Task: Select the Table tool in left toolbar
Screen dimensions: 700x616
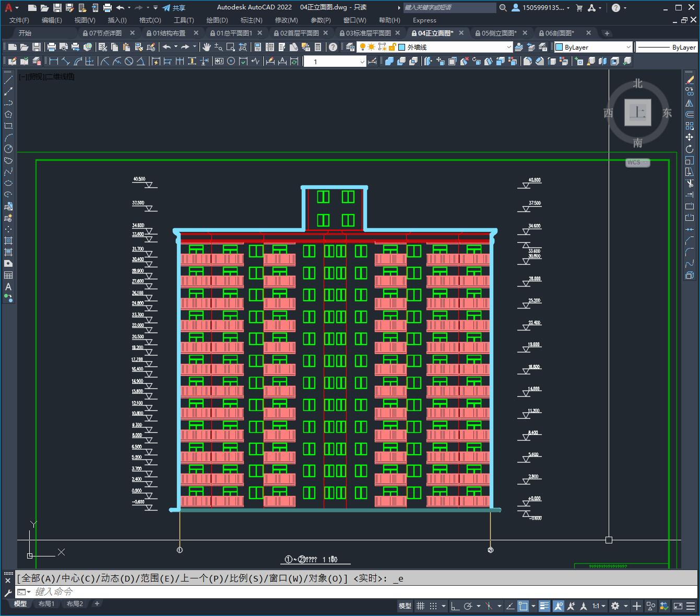Action: [8, 276]
